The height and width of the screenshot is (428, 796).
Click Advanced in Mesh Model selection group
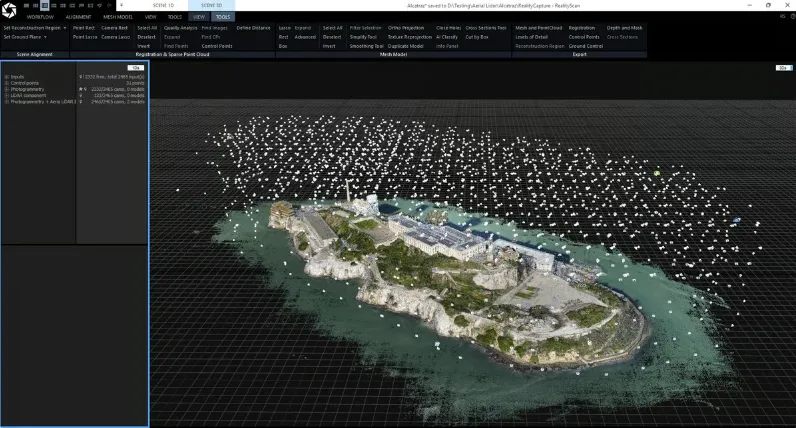point(305,37)
